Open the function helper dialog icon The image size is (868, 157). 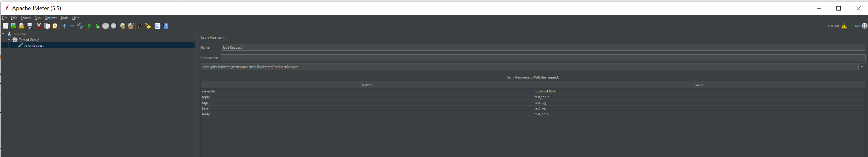[x=157, y=26]
